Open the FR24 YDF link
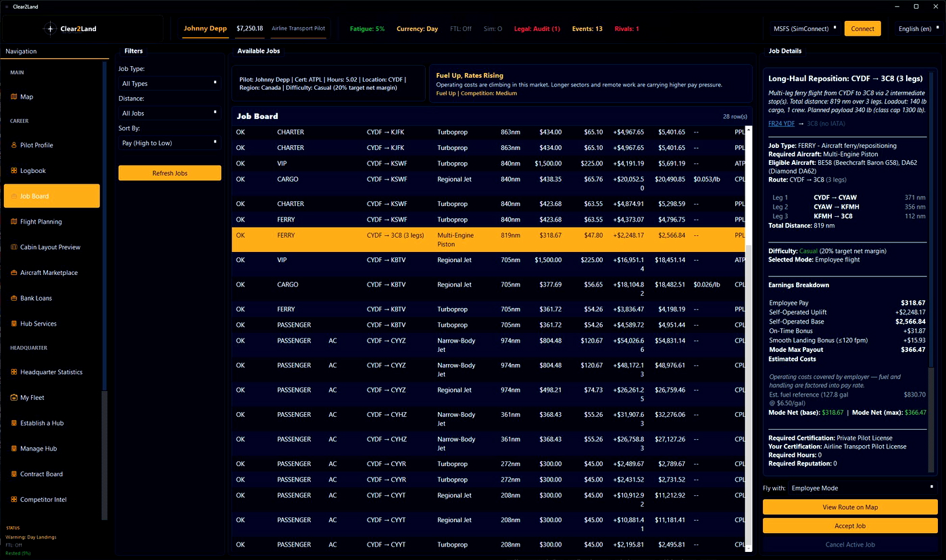 coord(781,124)
